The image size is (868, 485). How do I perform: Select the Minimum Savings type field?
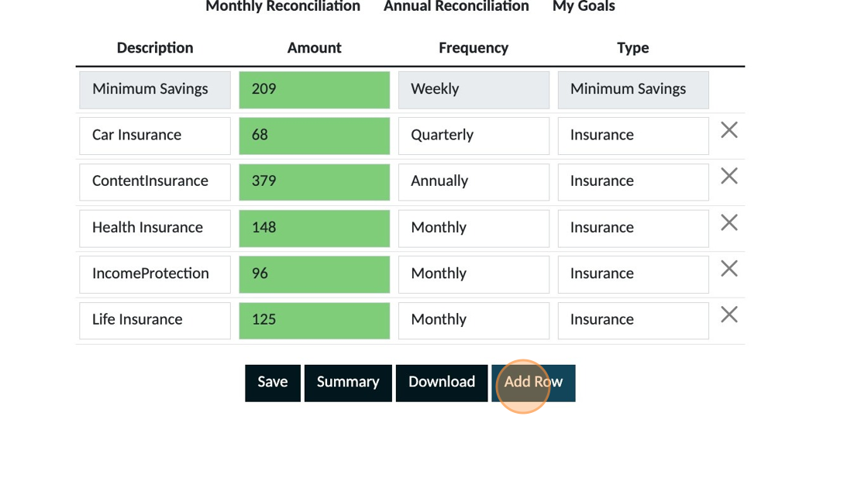coord(633,90)
